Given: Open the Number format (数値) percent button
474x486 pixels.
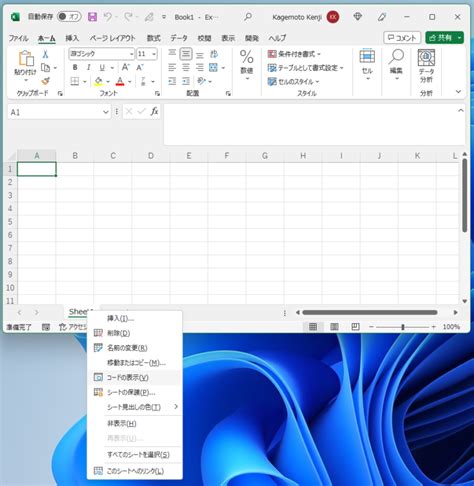Looking at the screenshot, I should point(247,65).
